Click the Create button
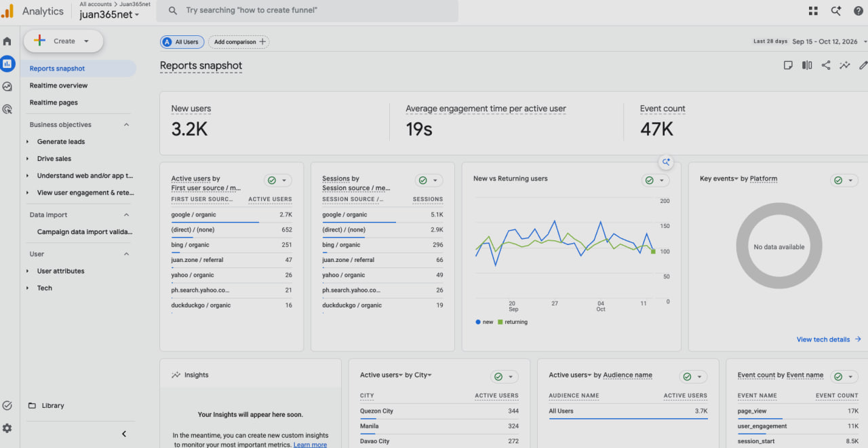This screenshot has width=868, height=448. (x=64, y=41)
